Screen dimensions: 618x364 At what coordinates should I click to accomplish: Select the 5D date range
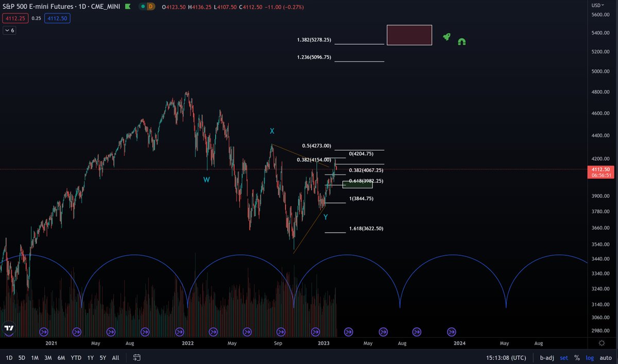(x=22, y=357)
